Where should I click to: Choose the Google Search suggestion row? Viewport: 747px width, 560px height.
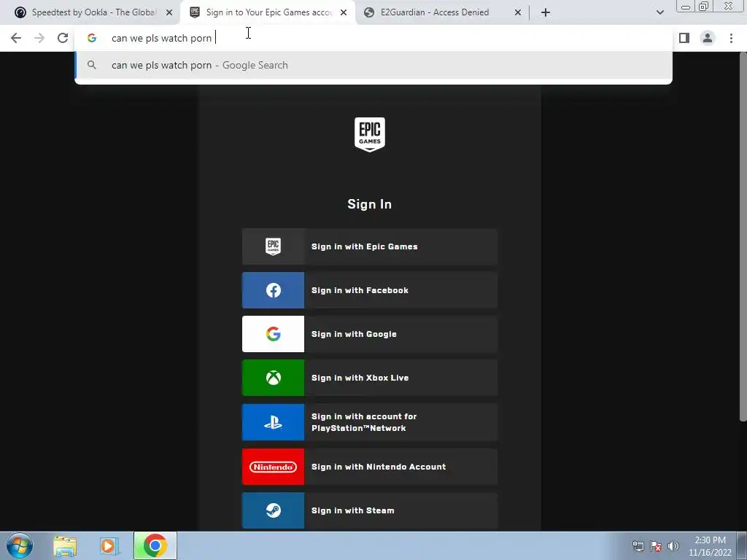pos(373,65)
